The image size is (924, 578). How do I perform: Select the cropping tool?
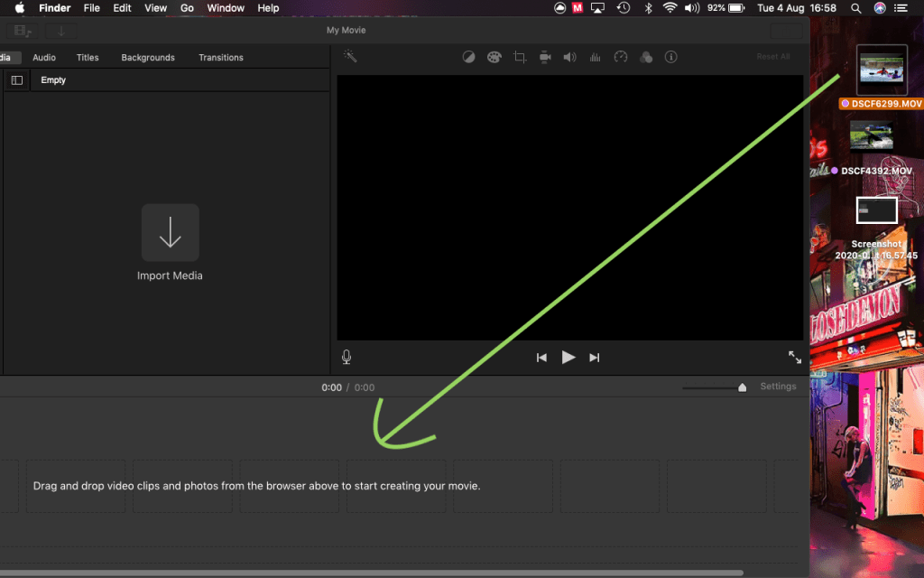pos(520,57)
